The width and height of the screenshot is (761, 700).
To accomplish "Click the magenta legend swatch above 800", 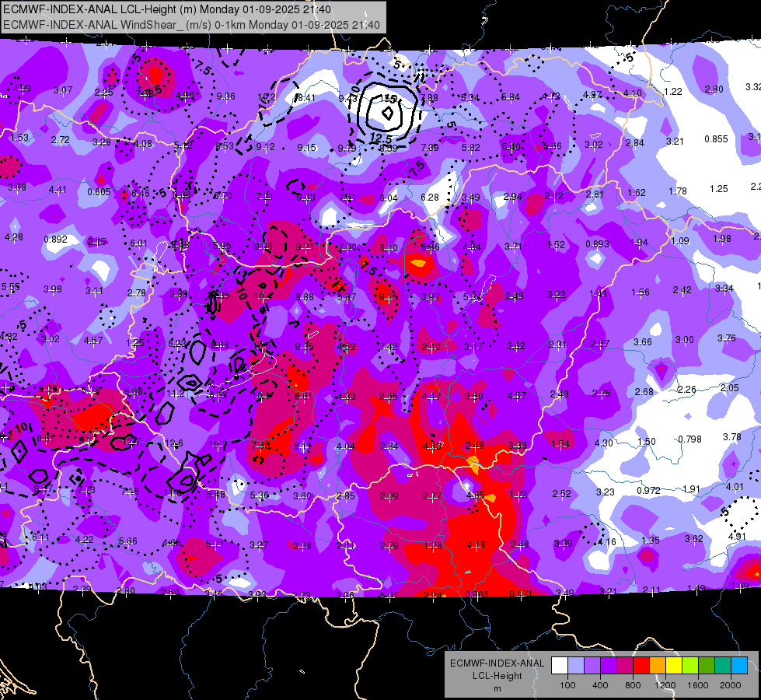I will click(625, 665).
